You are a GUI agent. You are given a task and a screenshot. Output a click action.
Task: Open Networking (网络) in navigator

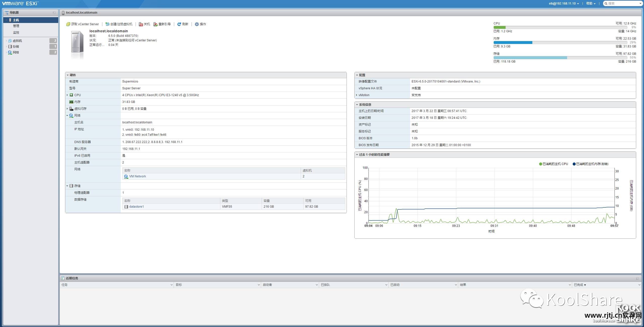pyautogui.click(x=16, y=52)
